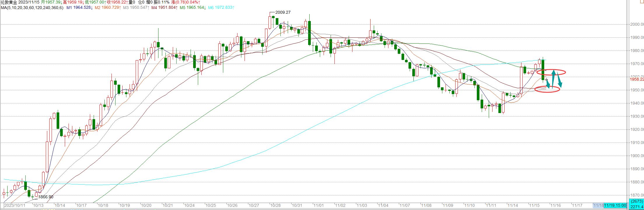The width and height of the screenshot is (644, 210).
Task: Click the current price 1958.22 axis tag
Action: (637, 79)
